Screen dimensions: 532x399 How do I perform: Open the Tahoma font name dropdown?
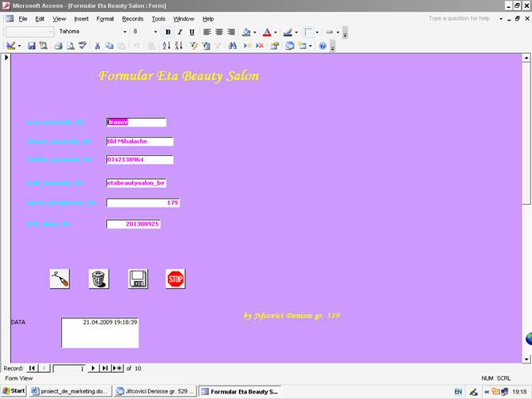coord(125,32)
